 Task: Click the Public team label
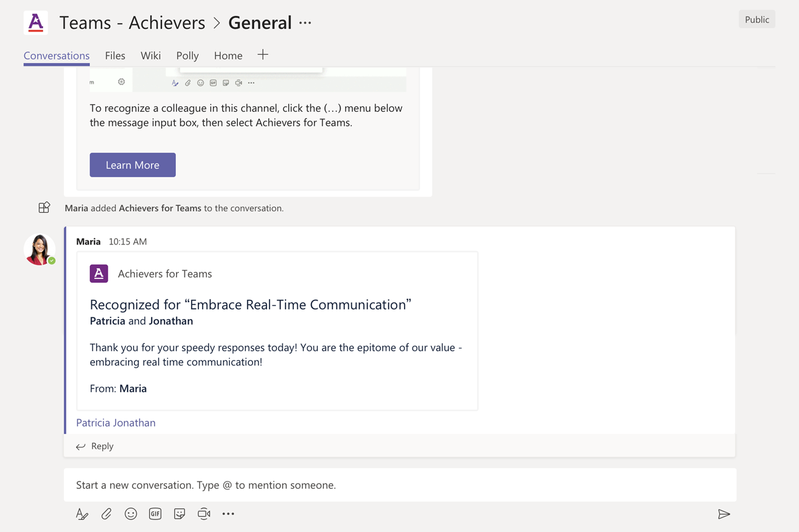(x=757, y=19)
